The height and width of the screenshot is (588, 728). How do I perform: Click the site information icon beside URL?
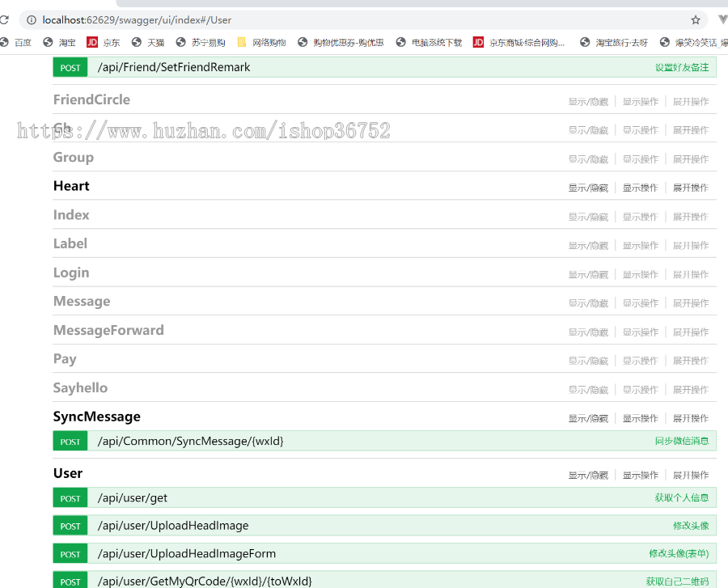point(31,20)
